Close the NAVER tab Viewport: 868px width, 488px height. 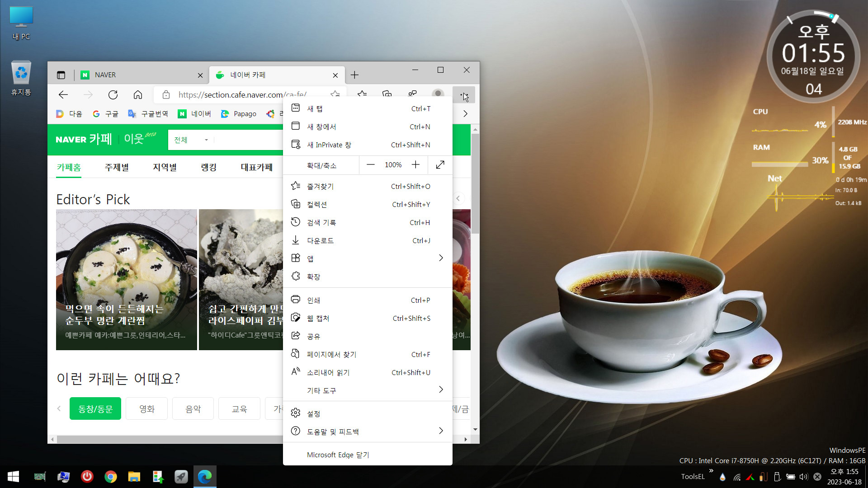[x=200, y=75]
